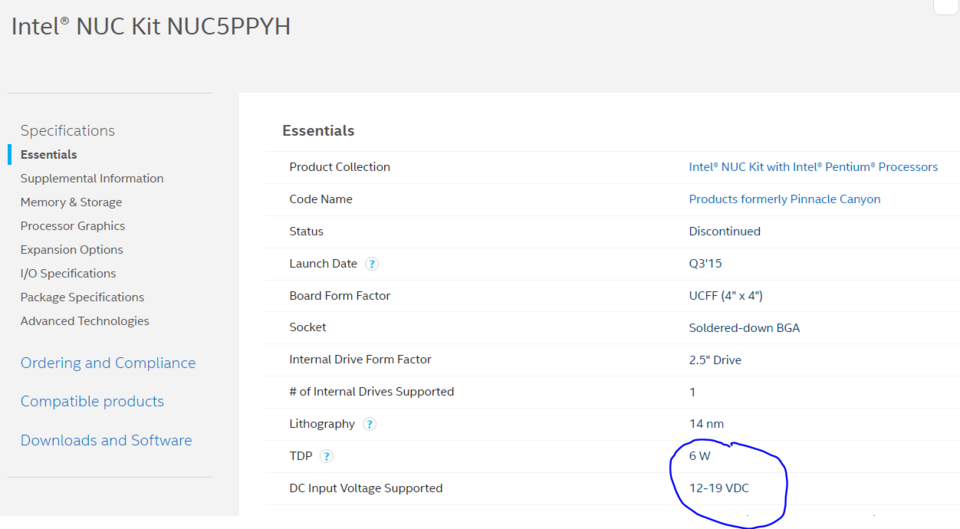Open Products formerly Pinnacle Canyon link
This screenshot has height=529, width=960.
(784, 199)
